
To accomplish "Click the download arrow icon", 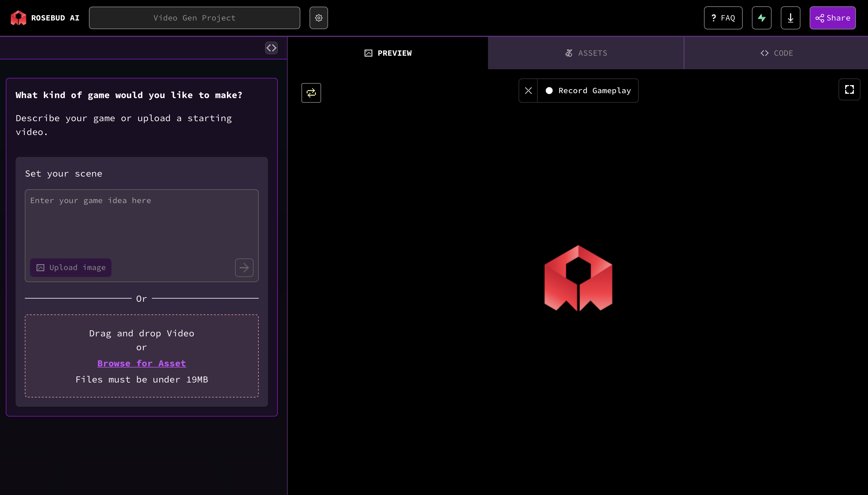I will coord(790,18).
